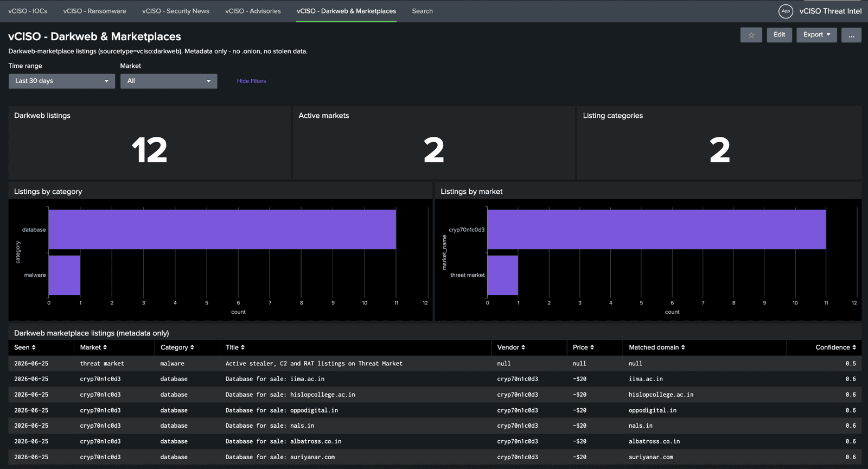Click the circular App icon

(786, 11)
